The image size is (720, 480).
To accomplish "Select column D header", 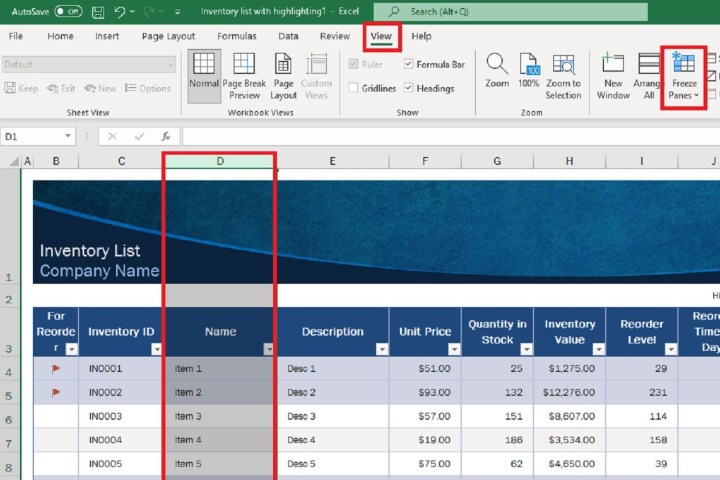I will [219, 161].
